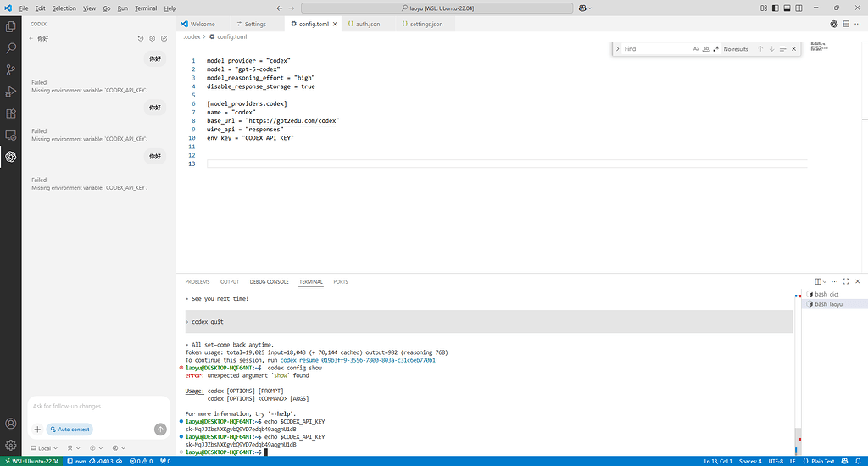
Task: Open Copilot status in the status bar
Action: coord(845,461)
